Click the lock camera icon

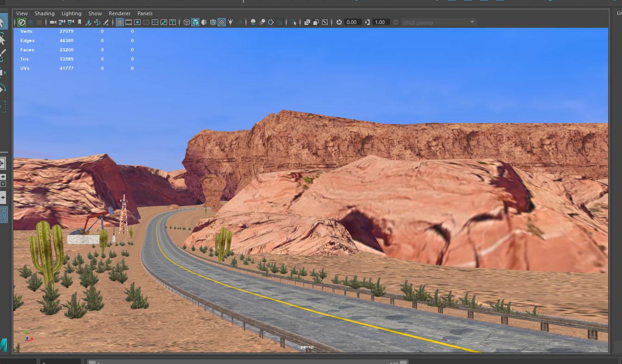point(62,22)
